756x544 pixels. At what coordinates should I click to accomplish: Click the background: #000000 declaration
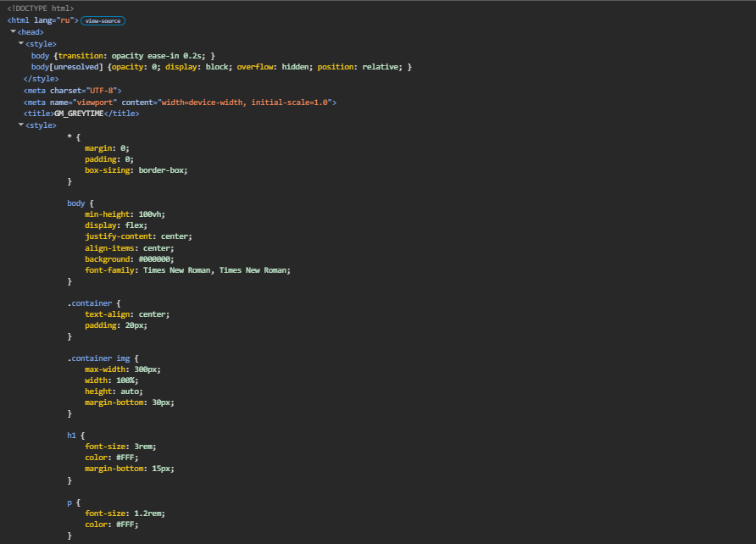coord(129,259)
